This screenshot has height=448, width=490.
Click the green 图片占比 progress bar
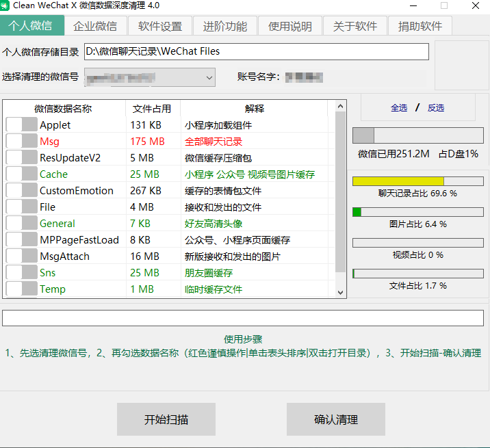pyautogui.click(x=418, y=212)
